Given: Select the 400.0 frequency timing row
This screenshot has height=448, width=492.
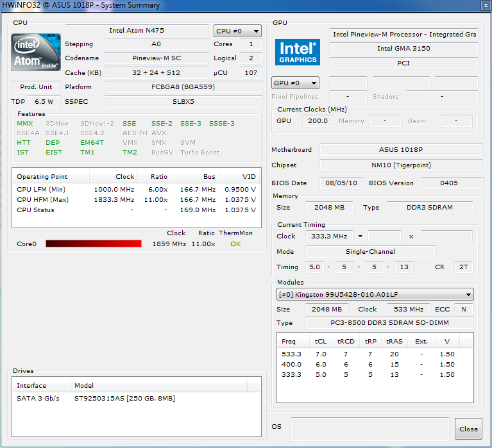Looking at the screenshot, I should coord(375,364).
